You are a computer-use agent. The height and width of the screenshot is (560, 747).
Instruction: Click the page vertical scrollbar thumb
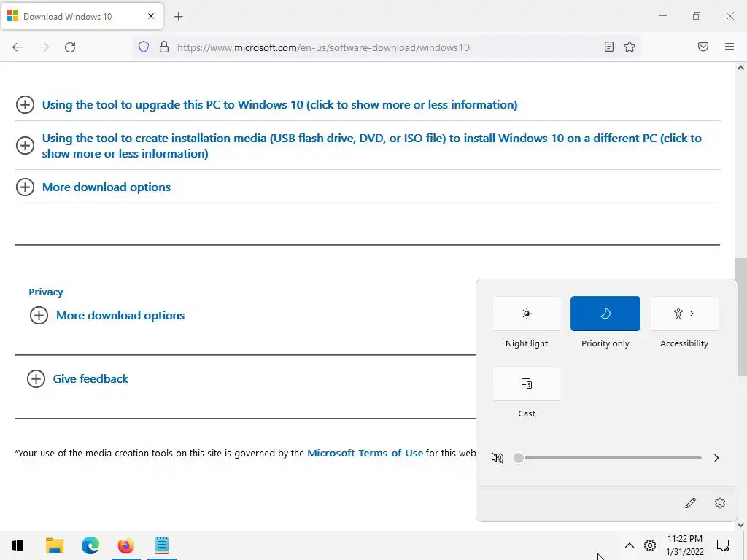coord(740,316)
